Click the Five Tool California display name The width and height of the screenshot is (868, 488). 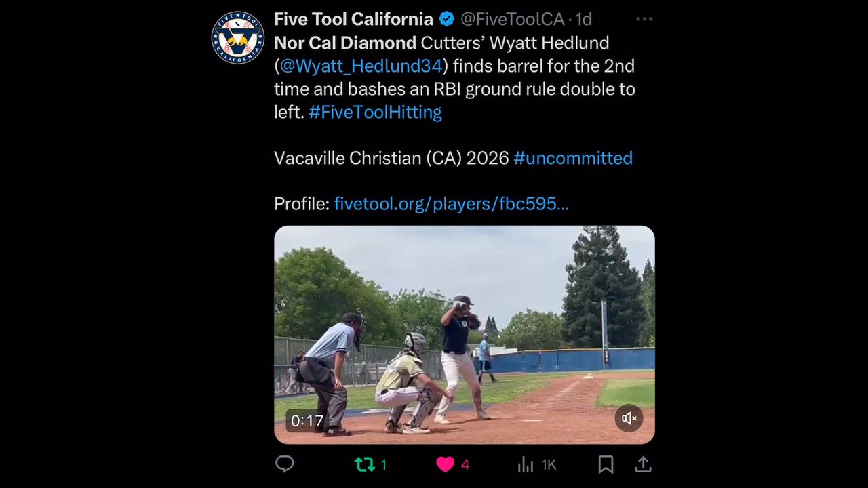tap(353, 19)
